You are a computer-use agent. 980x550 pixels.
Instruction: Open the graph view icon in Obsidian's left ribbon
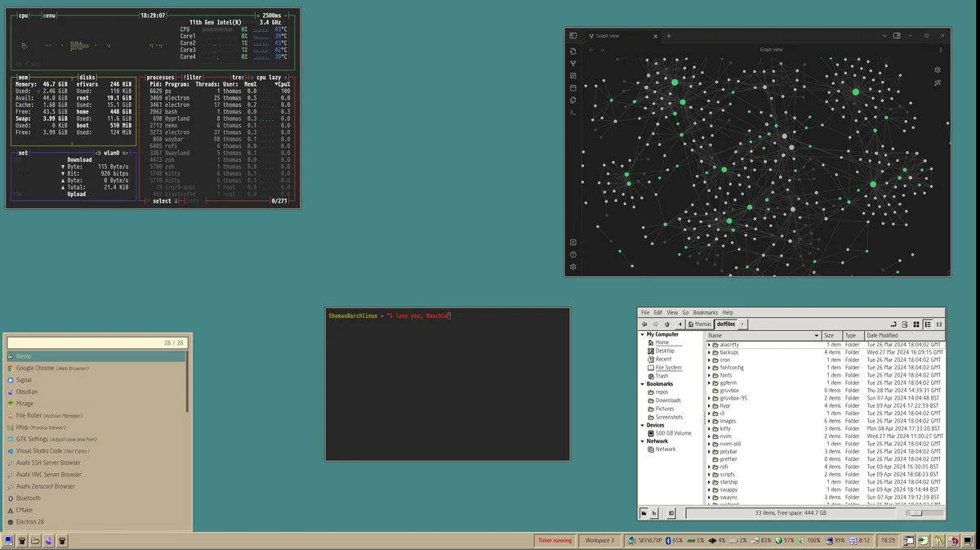coord(572,63)
